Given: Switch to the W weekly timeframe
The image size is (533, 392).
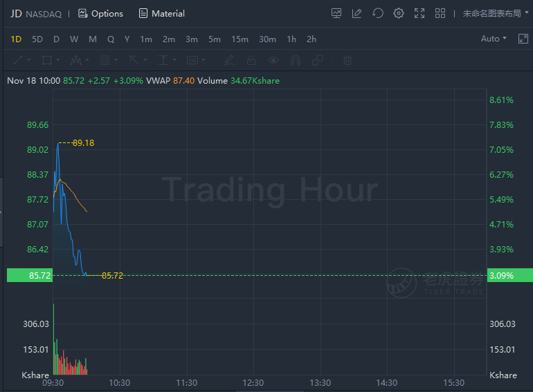Looking at the screenshot, I should pos(74,39).
